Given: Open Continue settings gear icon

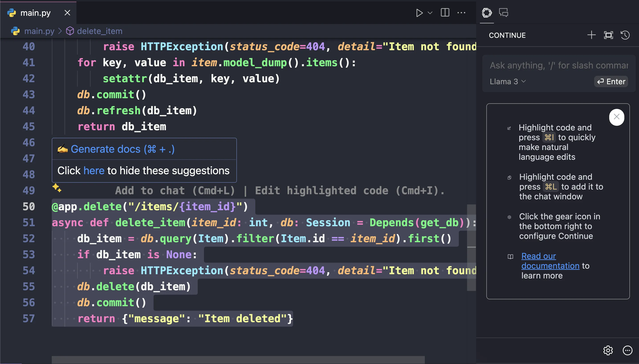Looking at the screenshot, I should tap(608, 350).
